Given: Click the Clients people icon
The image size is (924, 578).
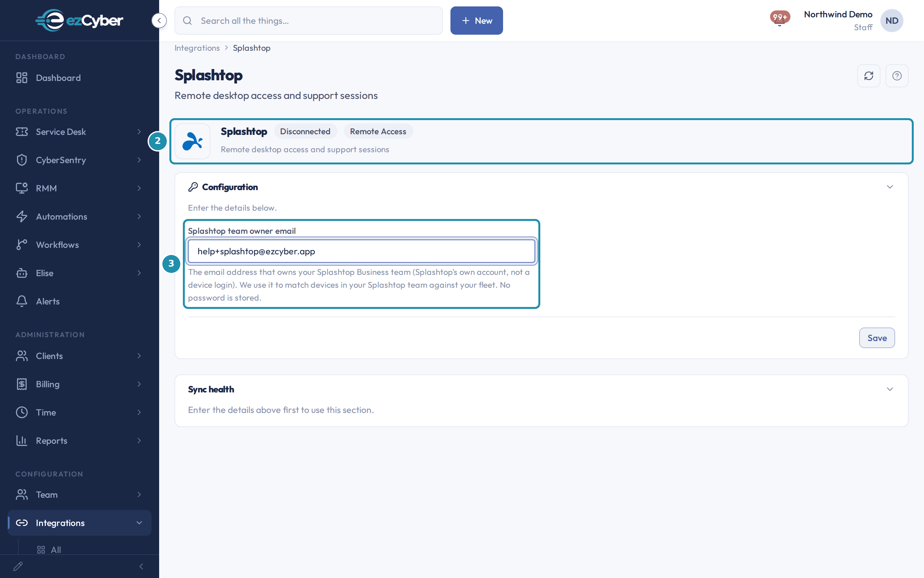Looking at the screenshot, I should click(22, 356).
